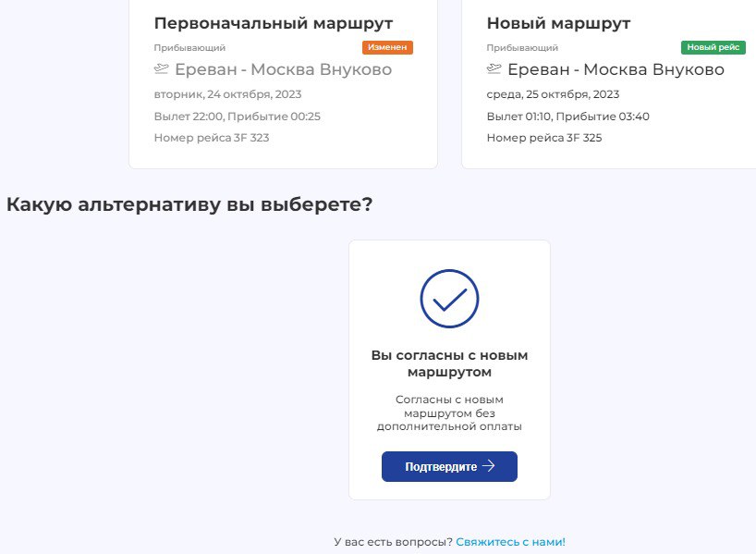Click the date среда, 25 октября, 2023
The image size is (756, 554).
[553, 94]
